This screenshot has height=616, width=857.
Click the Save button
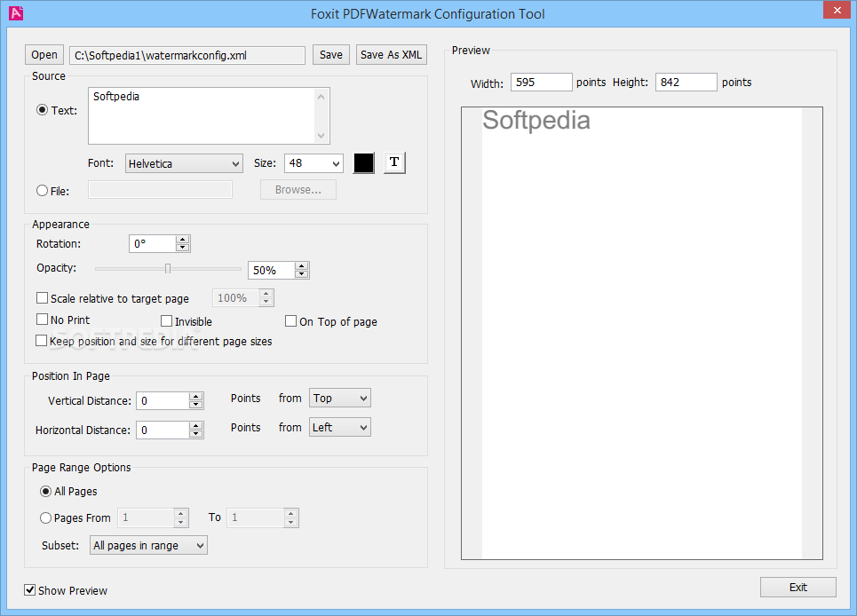pyautogui.click(x=331, y=55)
